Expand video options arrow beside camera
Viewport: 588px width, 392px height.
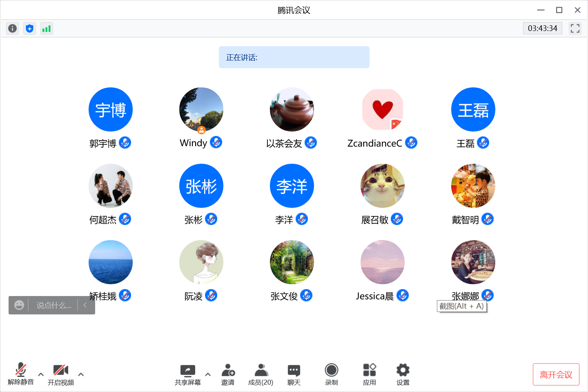pyautogui.click(x=81, y=374)
